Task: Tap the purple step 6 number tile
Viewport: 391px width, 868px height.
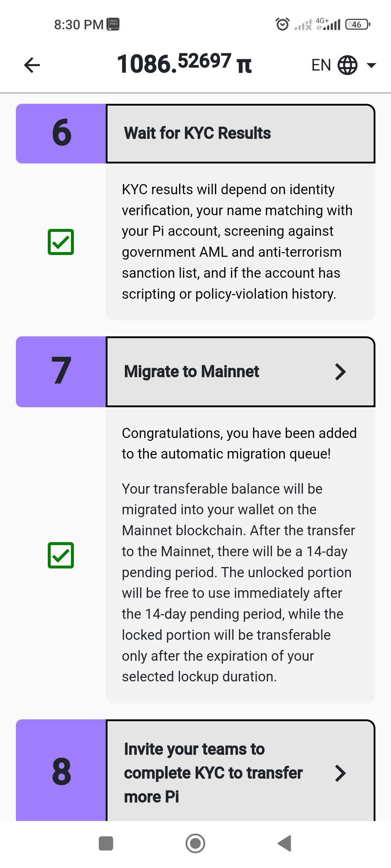Action: click(61, 133)
